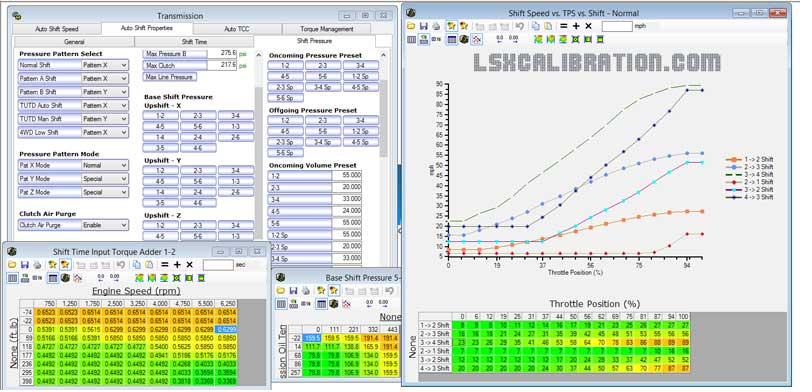Open Offgoing Pressure Preset 5-6 Sp button

285,153
